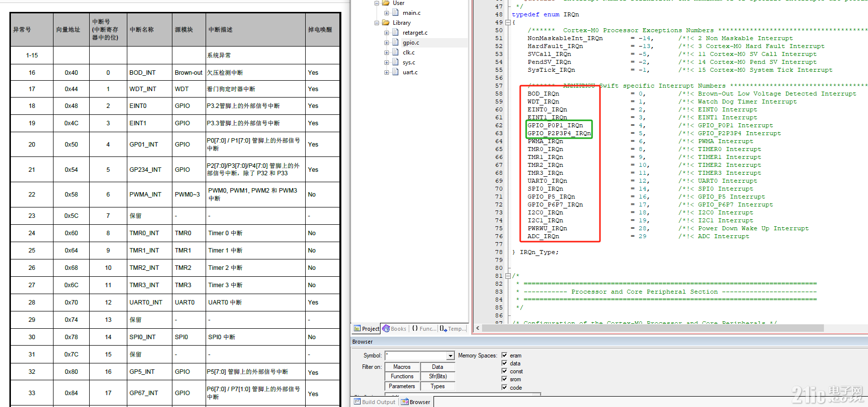The width and height of the screenshot is (868, 407).
Task: Collapse the Library group node
Action: [x=377, y=23]
